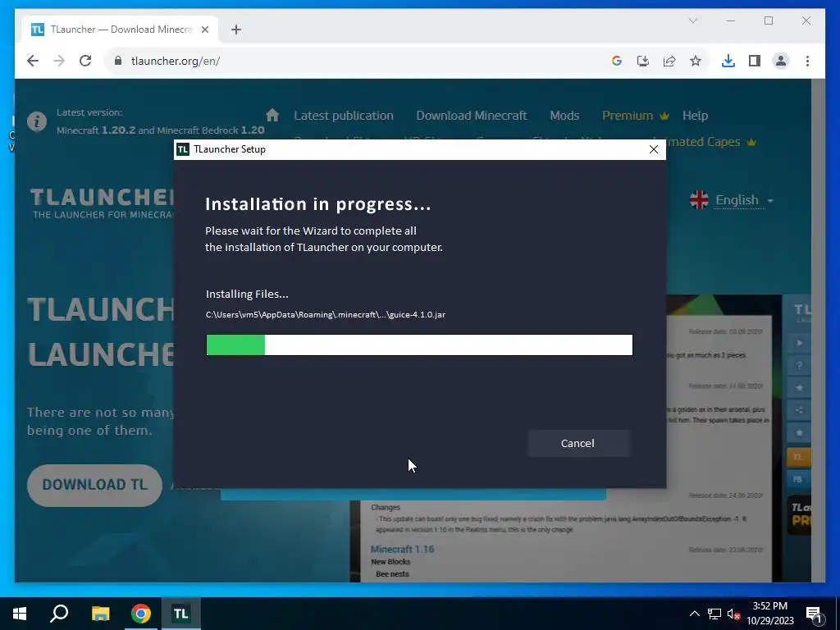Open a new Chrome tab
The image size is (840, 630).
(236, 30)
